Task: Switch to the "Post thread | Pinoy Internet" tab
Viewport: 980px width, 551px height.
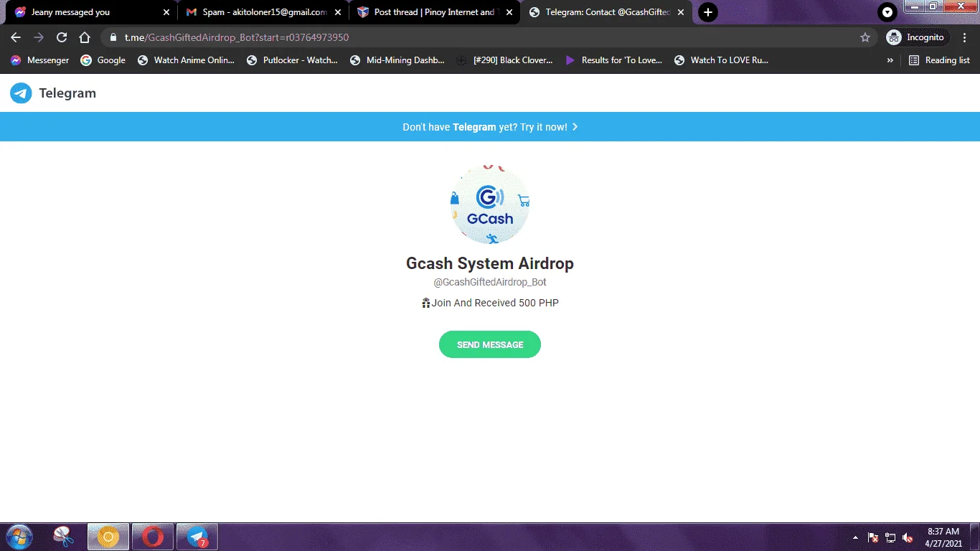Action: (434, 12)
